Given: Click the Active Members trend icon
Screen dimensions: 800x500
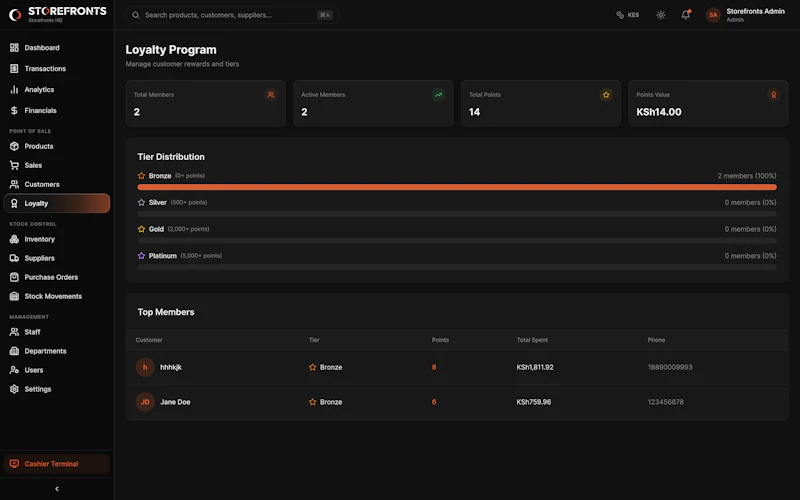Looking at the screenshot, I should pos(438,94).
